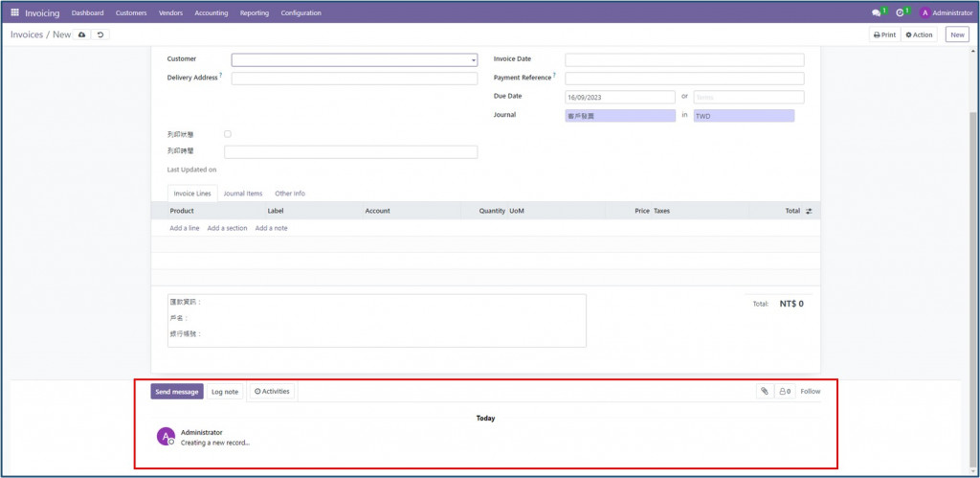980x478 pixels.
Task: Click the Quantity column header
Action: [x=492, y=211]
